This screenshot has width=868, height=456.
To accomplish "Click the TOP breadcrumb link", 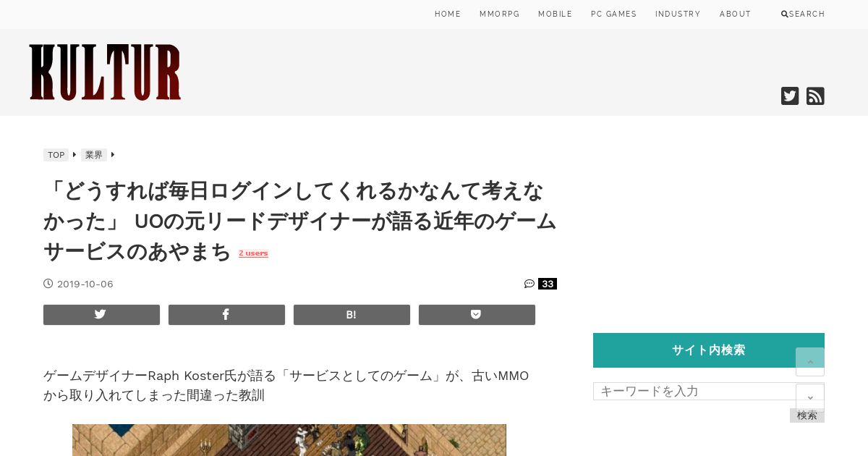I will coord(56,155).
